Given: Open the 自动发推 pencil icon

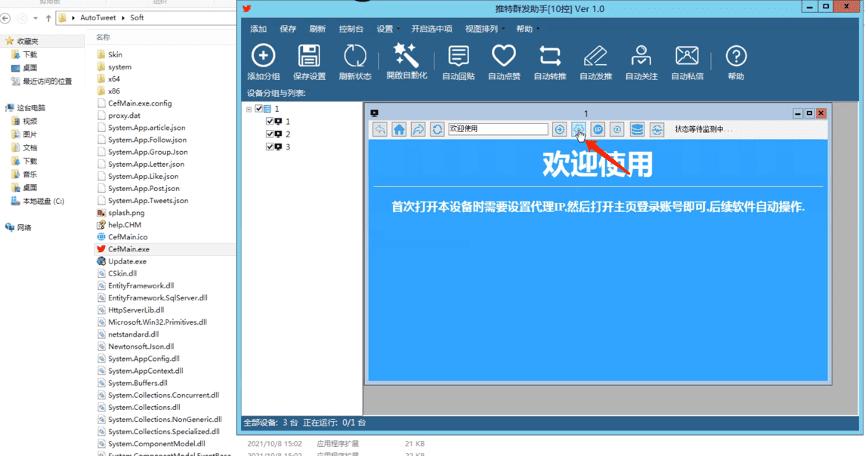Looking at the screenshot, I should coord(595,56).
